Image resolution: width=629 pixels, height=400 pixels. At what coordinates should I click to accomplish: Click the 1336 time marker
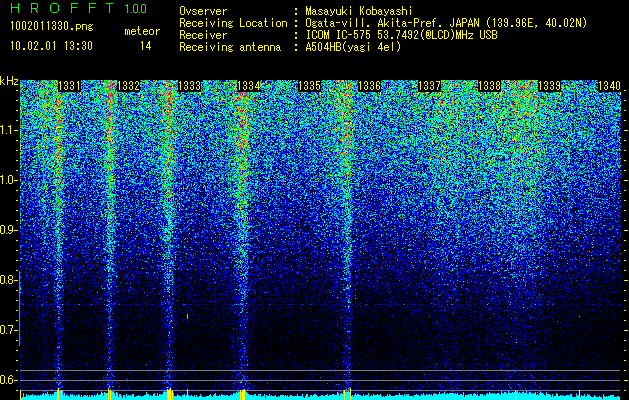369,86
